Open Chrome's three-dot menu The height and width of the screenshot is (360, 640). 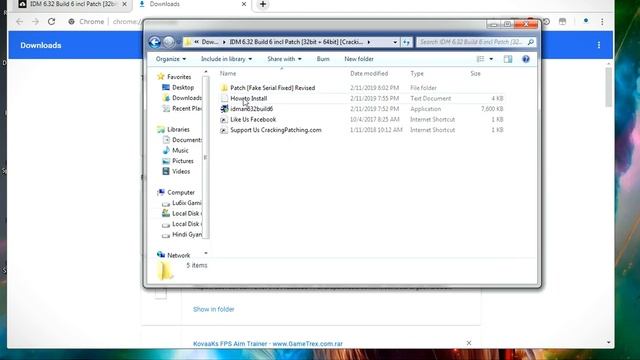(602, 22)
